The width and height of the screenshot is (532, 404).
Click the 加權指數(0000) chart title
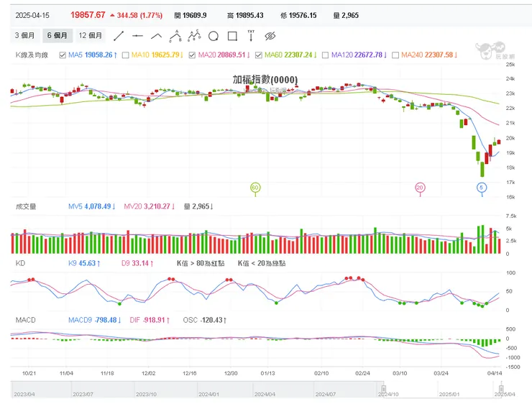click(265, 80)
